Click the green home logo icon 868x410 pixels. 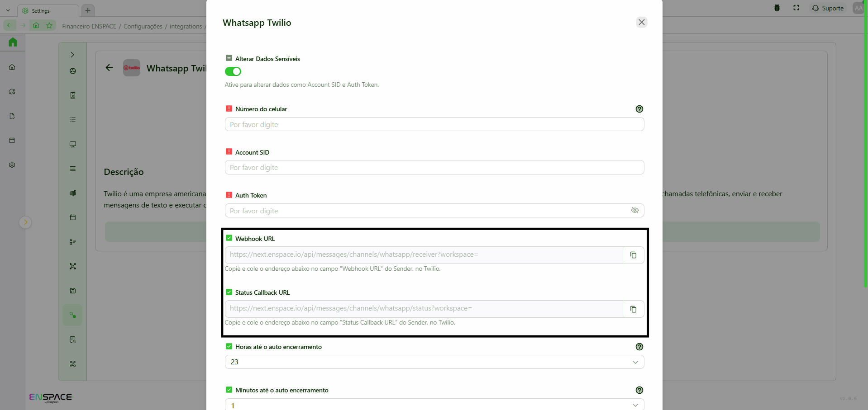pyautogui.click(x=13, y=42)
